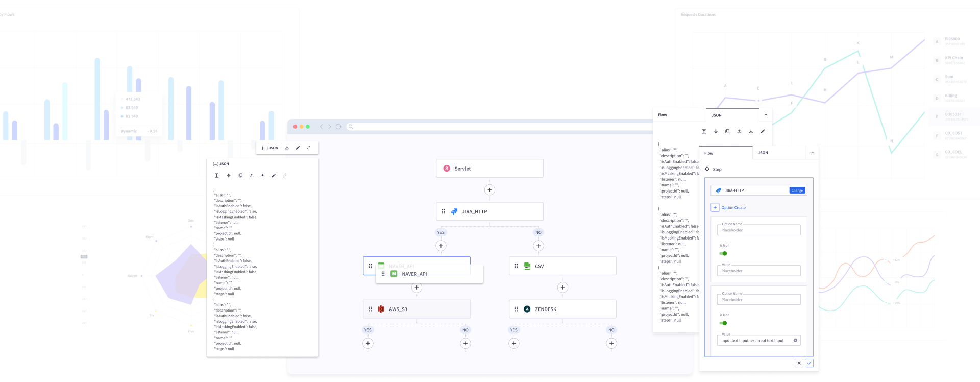Add step under ZENDESK NO branch
This screenshot has width=980, height=382.
click(611, 344)
